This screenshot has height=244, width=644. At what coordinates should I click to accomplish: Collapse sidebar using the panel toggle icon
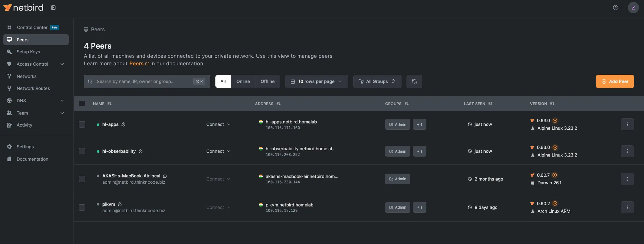coord(53,8)
